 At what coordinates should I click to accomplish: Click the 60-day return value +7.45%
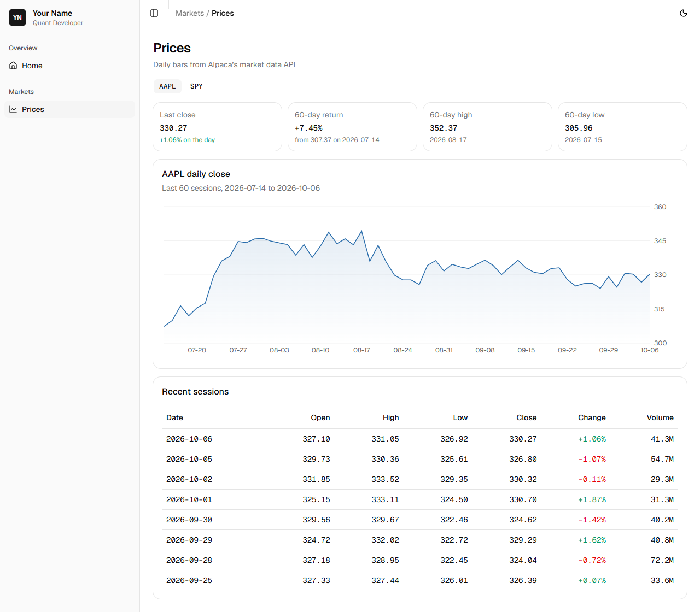tap(308, 128)
